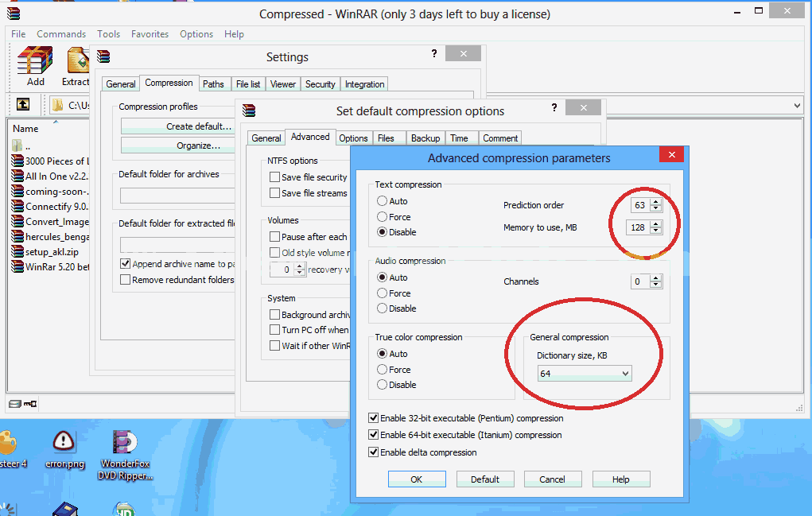812x516 pixels.
Task: Click the recovery volumes spinner arrows
Action: click(x=300, y=270)
